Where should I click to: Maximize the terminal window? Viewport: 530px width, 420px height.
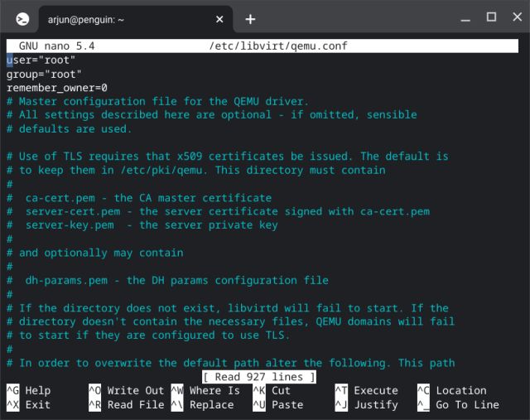[490, 17]
